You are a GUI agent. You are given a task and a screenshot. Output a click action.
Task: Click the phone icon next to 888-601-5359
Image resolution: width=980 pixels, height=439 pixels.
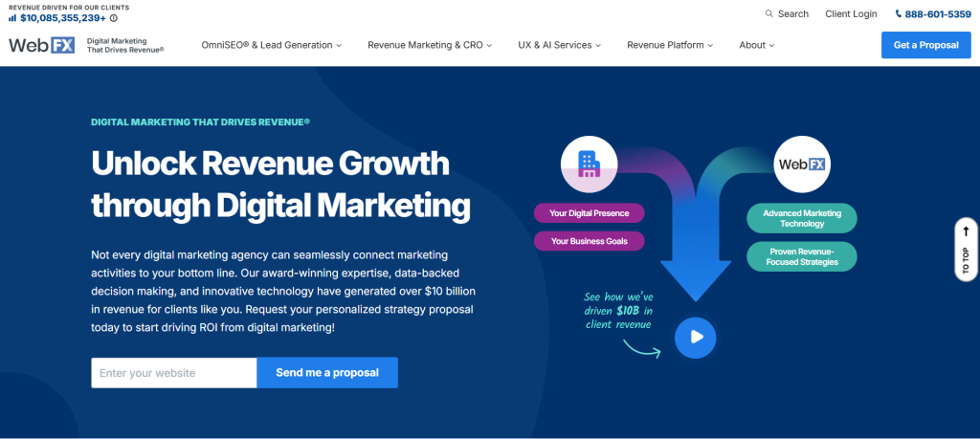coord(899,14)
